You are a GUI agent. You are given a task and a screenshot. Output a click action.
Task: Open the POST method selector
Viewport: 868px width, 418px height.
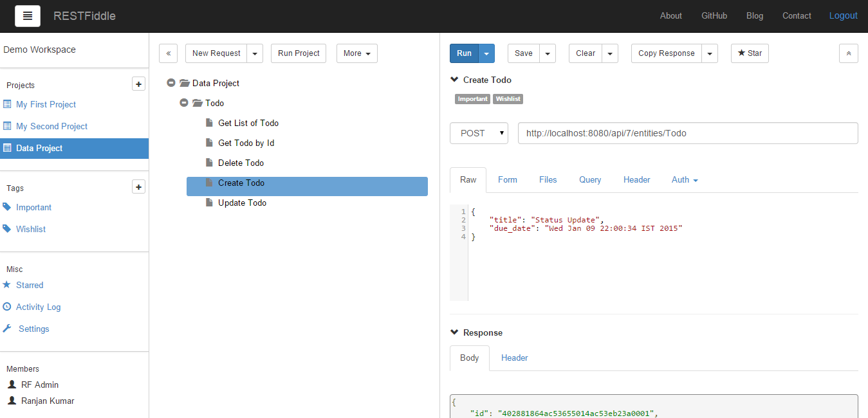pyautogui.click(x=479, y=133)
